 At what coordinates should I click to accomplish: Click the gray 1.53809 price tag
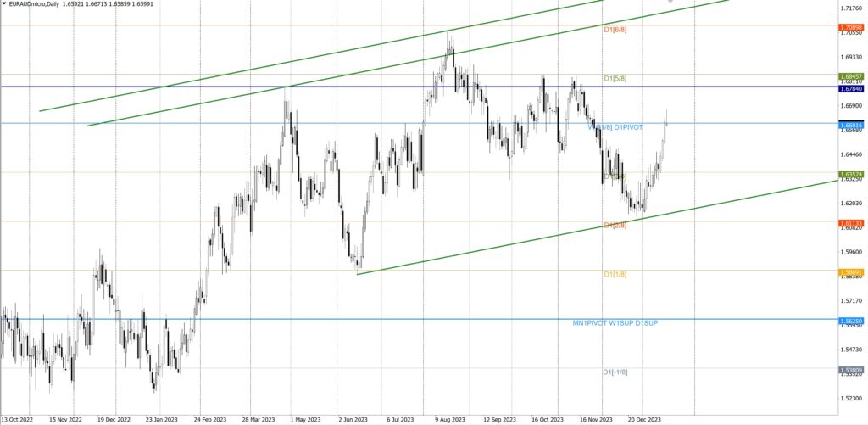[x=852, y=370]
